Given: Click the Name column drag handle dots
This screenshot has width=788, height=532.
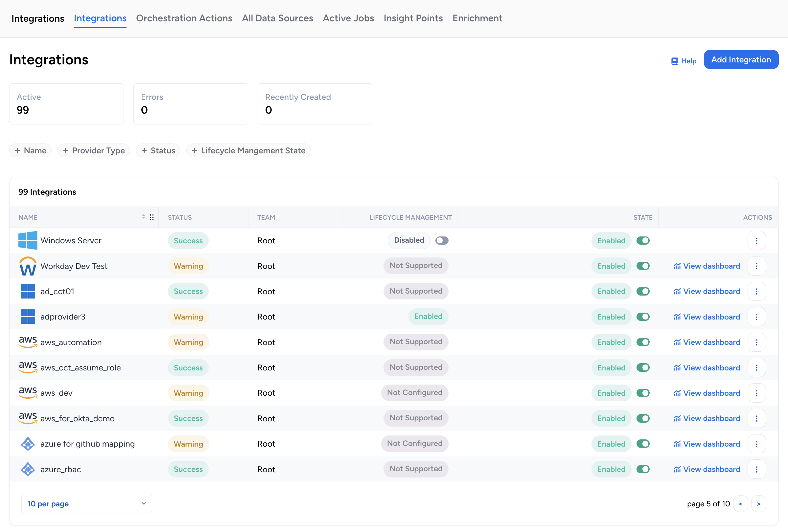Looking at the screenshot, I should (152, 217).
